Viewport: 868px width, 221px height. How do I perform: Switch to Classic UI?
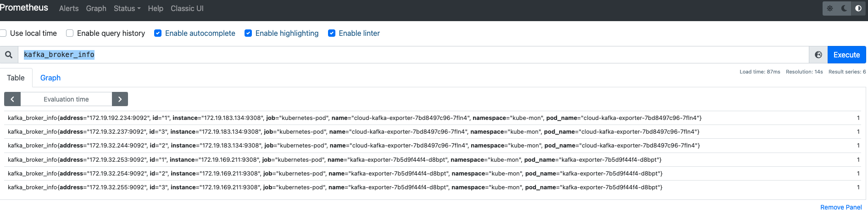pos(187,8)
